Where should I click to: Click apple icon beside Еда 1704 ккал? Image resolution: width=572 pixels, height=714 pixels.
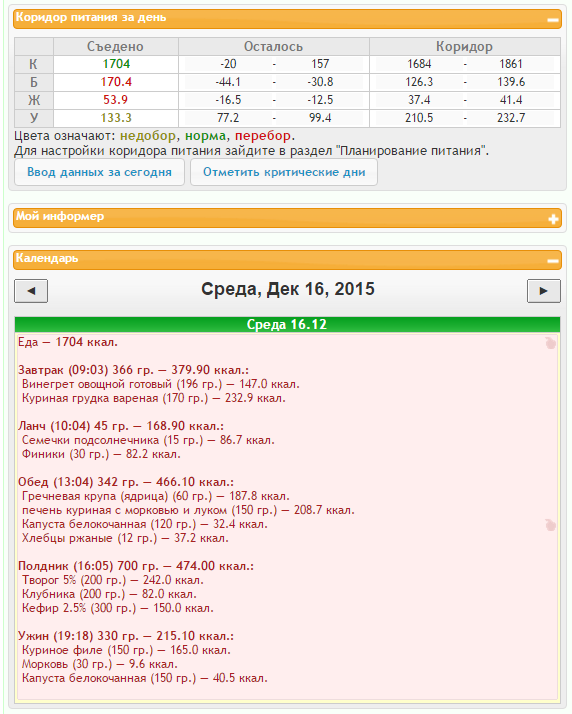[x=551, y=343]
